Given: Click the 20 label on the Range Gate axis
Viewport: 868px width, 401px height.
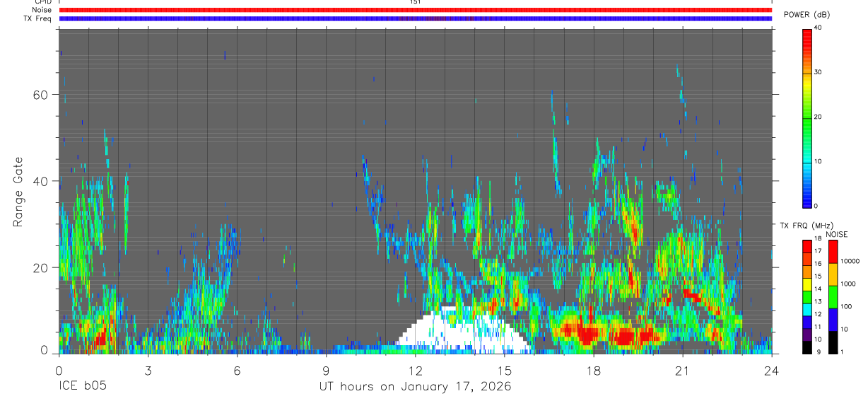Looking at the screenshot, I should [x=41, y=267].
